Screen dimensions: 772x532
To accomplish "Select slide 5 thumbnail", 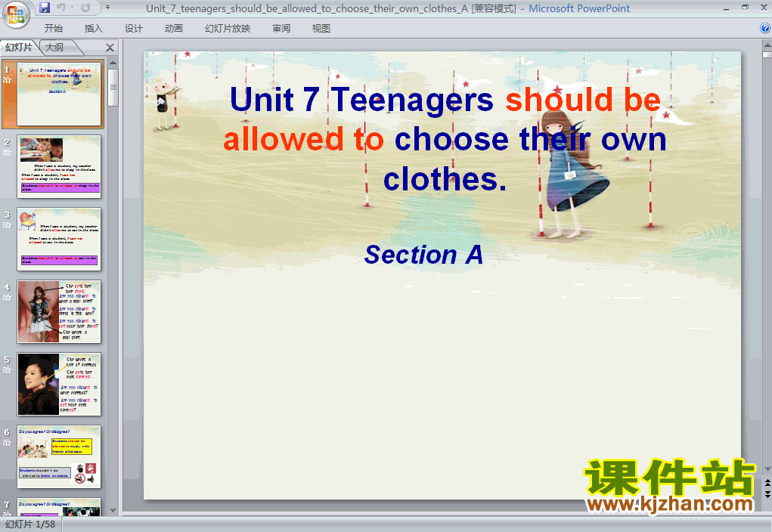I will (59, 384).
